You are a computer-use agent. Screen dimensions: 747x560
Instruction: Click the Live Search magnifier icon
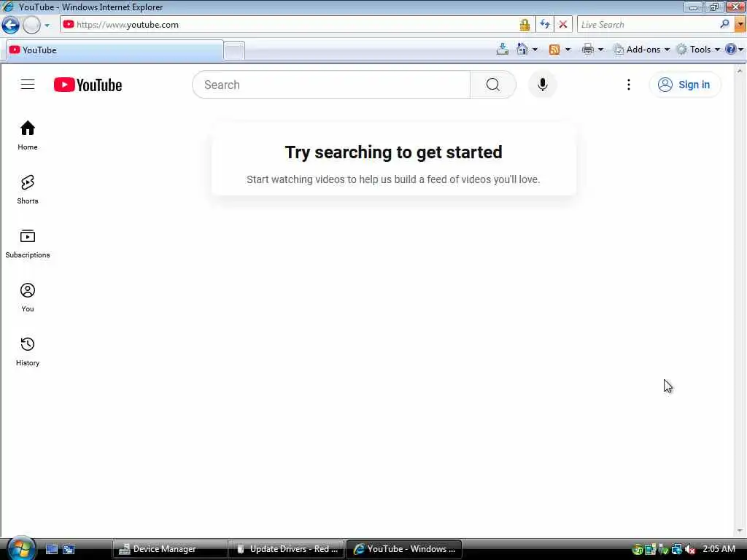click(724, 24)
